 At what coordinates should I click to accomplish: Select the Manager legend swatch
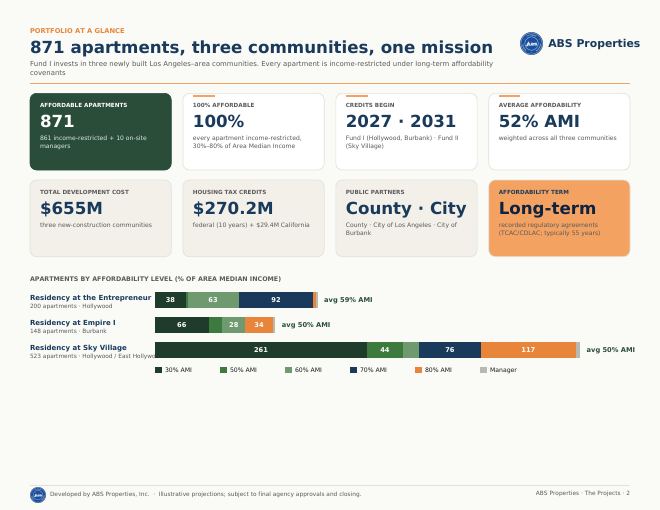click(483, 370)
